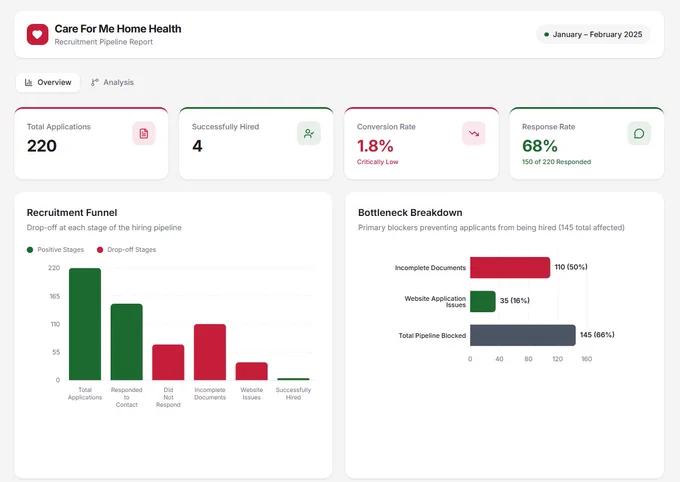Click the gray Total Pipeline Blocked bar
Viewport: 680px width, 482px height.
[523, 335]
